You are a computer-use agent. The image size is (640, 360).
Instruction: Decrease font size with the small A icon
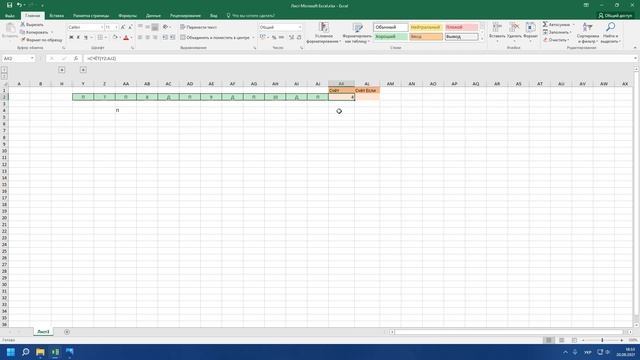click(130, 27)
